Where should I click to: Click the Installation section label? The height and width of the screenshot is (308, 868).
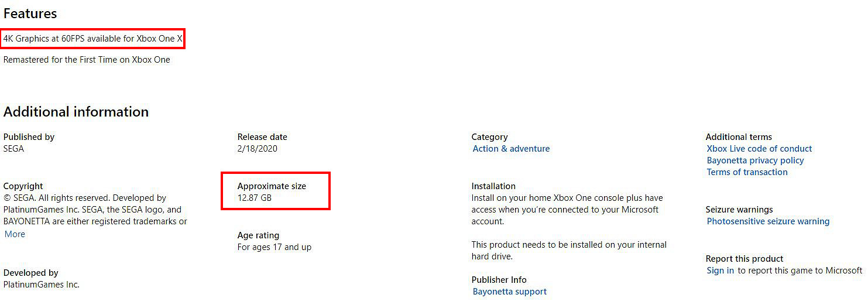pos(493,186)
